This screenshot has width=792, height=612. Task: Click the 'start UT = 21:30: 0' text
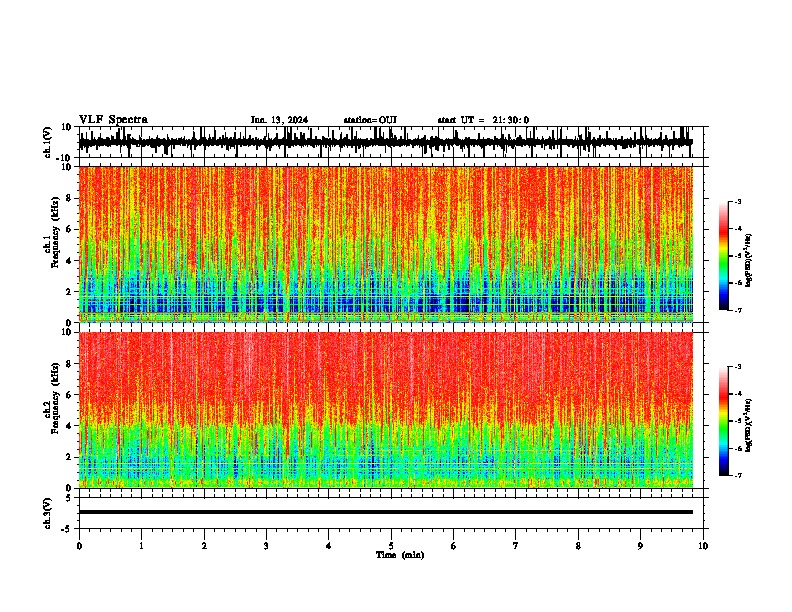[x=483, y=120]
